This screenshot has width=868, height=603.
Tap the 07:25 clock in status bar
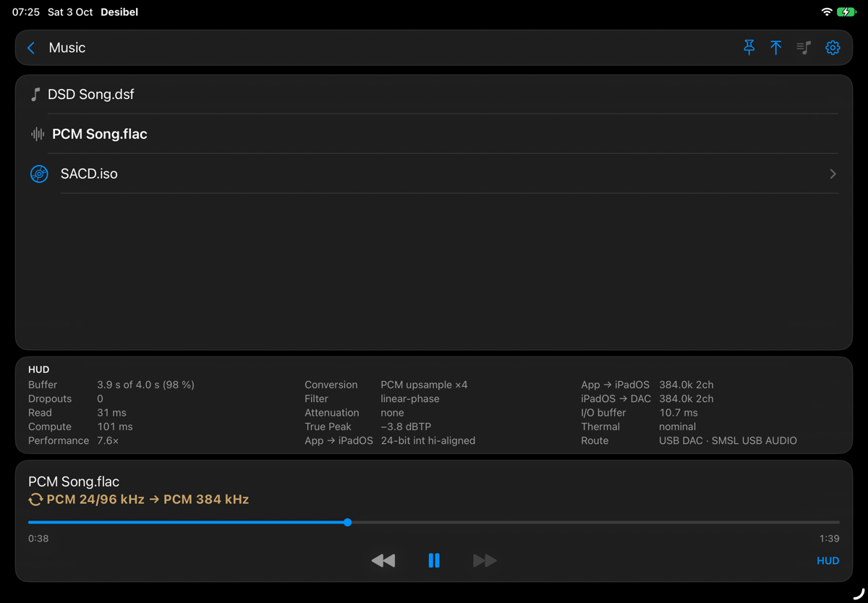[x=26, y=12]
